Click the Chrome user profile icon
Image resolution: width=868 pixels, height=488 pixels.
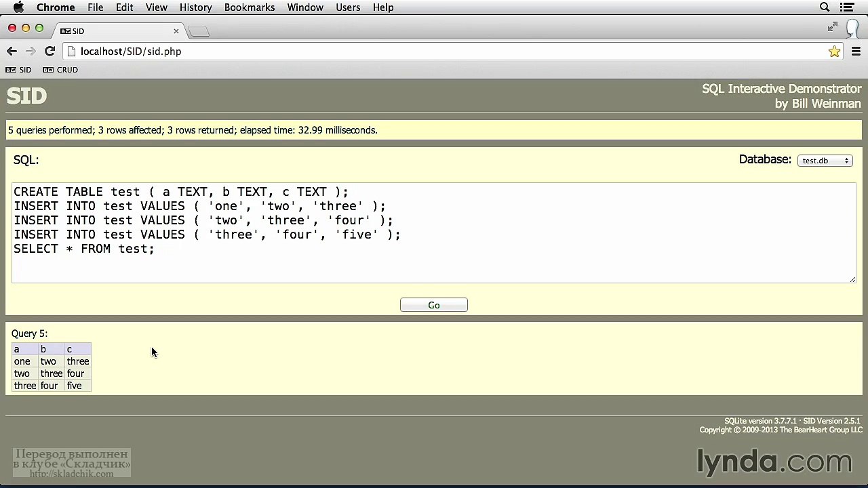point(853,28)
